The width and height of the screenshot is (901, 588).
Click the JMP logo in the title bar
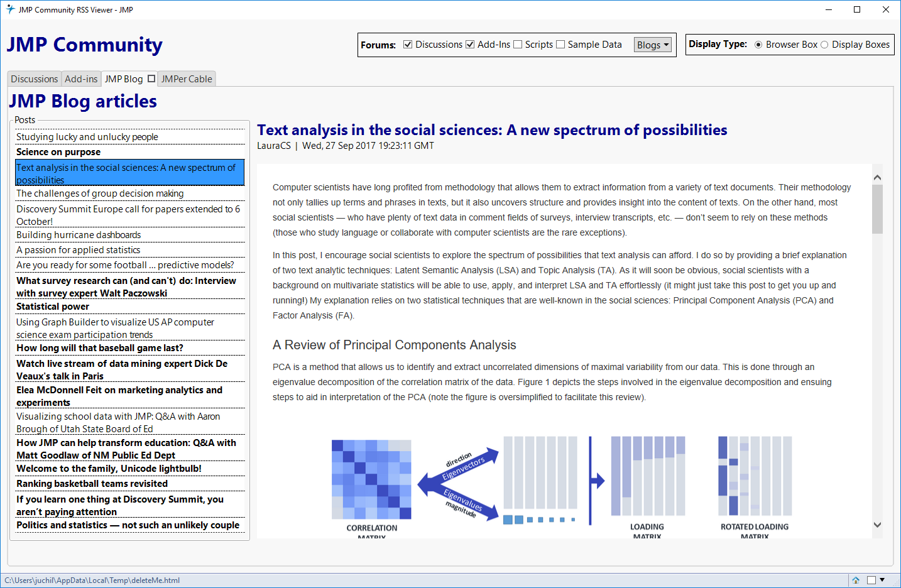9,9
